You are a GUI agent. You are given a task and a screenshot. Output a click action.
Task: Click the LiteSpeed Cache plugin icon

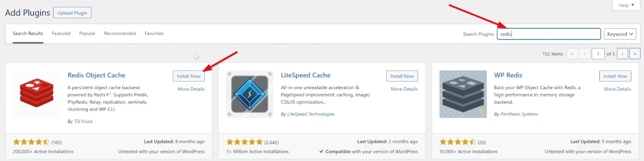point(250,94)
